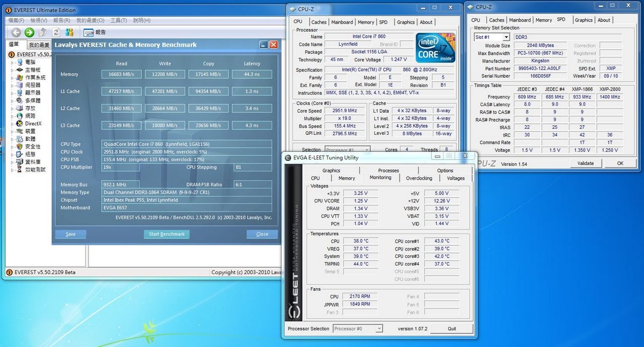
Task: Select the 效能測試 benchmark hourglass icon
Action: 20,169
